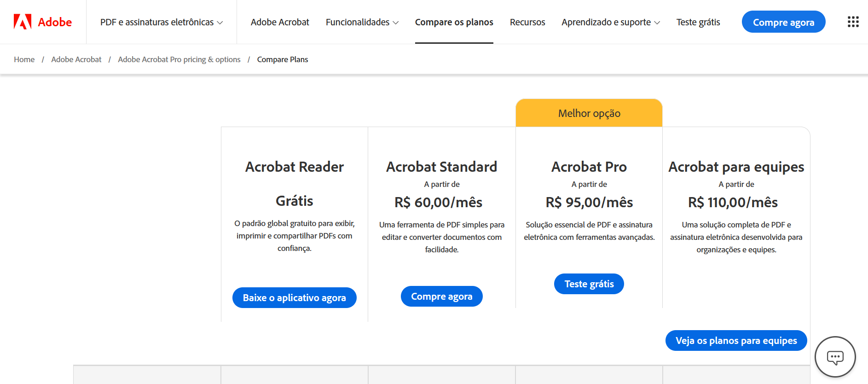Open Adobe Acrobat Pro pricing & options breadcrumb
868x384 pixels.
(179, 59)
